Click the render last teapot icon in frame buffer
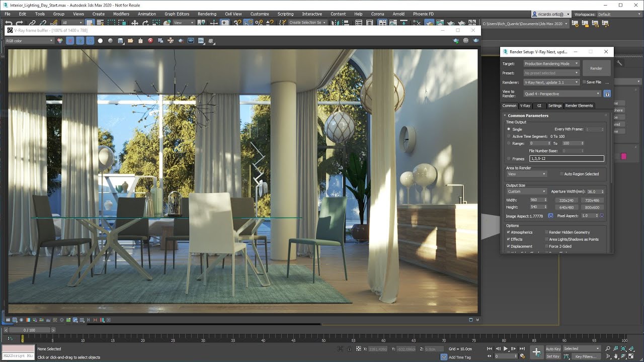The width and height of the screenshot is (644, 362). [x=476, y=41]
